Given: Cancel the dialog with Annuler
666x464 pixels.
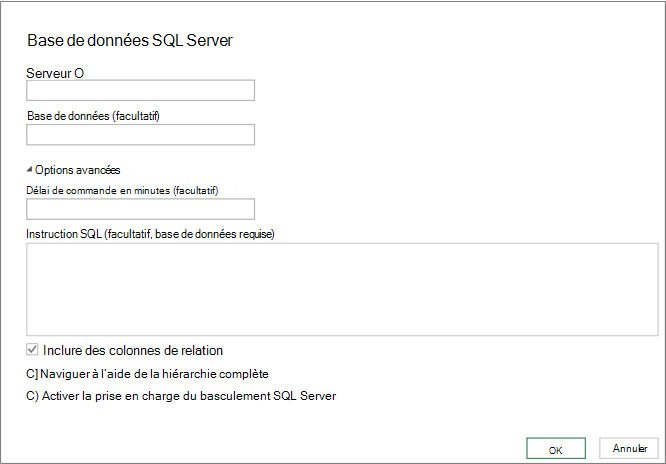Looking at the screenshot, I should [x=629, y=448].
